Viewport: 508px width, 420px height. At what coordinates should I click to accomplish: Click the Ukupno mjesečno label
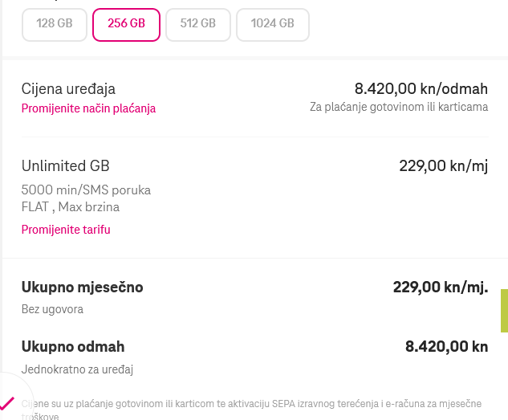tap(83, 287)
